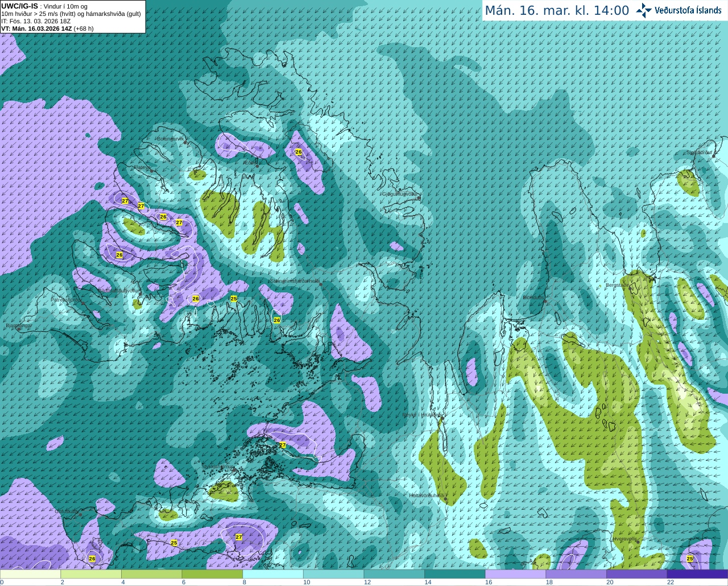Select the 20–22 m/s legend swatch
728x586 pixels.
pyautogui.click(x=637, y=574)
